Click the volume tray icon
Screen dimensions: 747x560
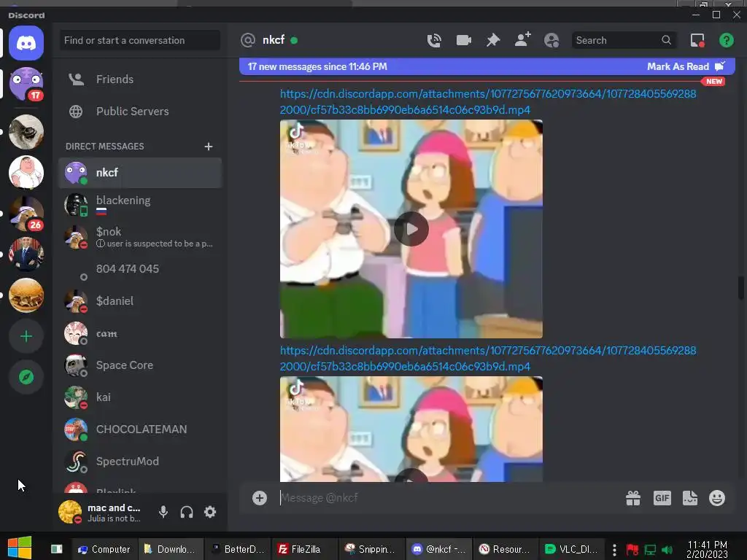667,550
